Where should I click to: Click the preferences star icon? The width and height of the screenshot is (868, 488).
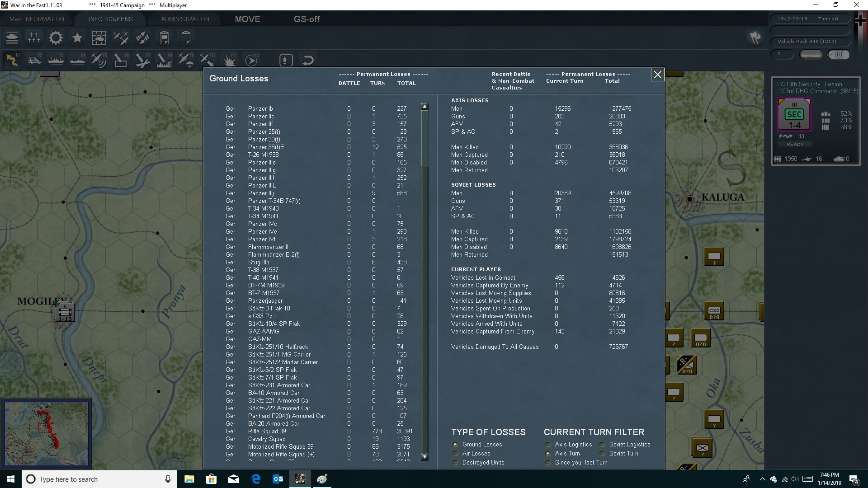click(x=77, y=38)
